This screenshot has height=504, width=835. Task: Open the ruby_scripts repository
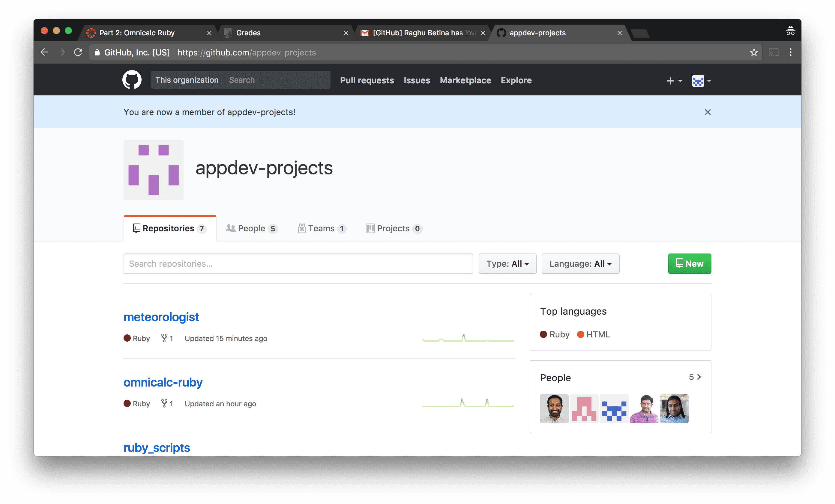coord(157,447)
